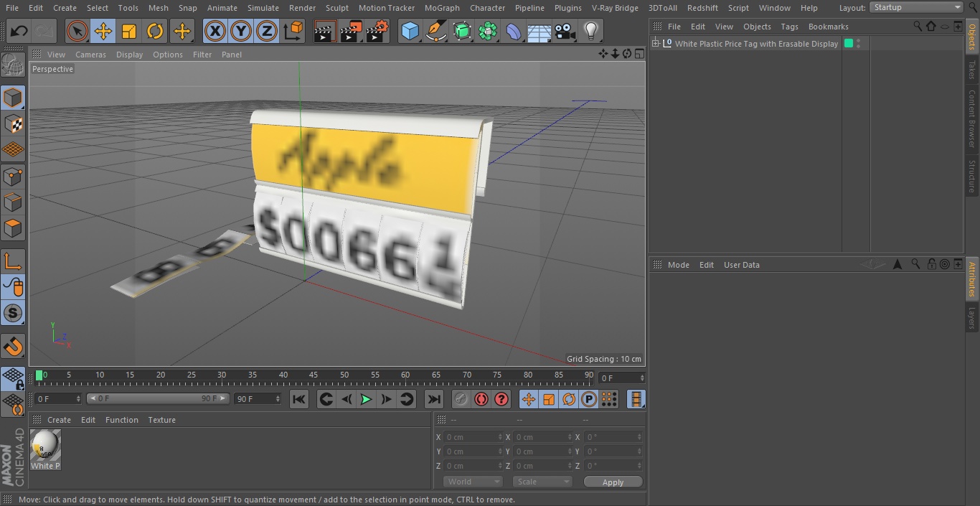Screen dimensions: 980x506
Task: Open material manager Texture menu
Action: click(x=162, y=420)
